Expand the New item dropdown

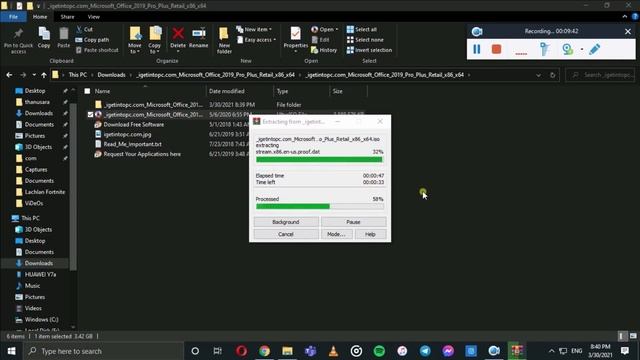pyautogui.click(x=270, y=29)
